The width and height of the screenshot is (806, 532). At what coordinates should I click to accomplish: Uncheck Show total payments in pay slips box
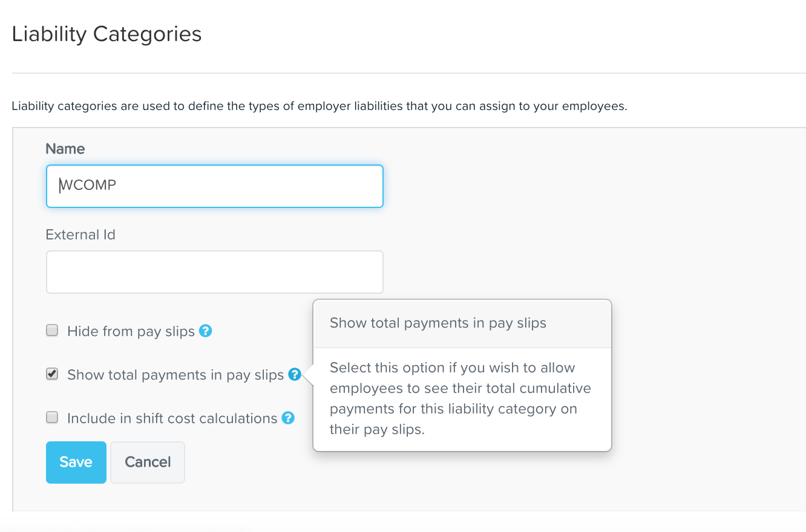[x=53, y=374]
